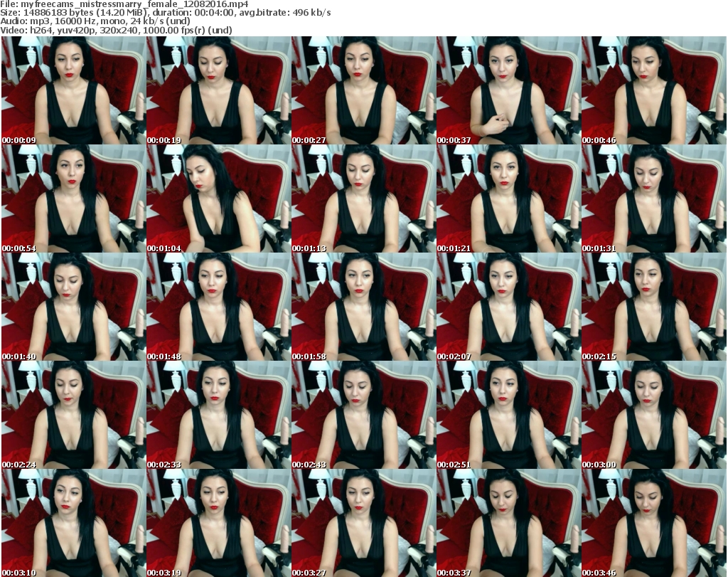Open the frame timestamped 00:01:13
The width and height of the screenshot is (728, 577).
[363, 198]
